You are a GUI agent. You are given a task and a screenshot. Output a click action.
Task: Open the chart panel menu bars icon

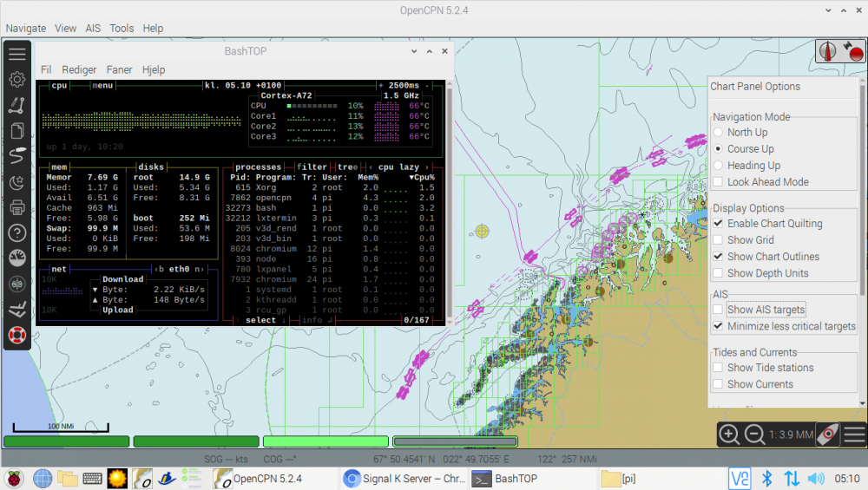pos(854,434)
